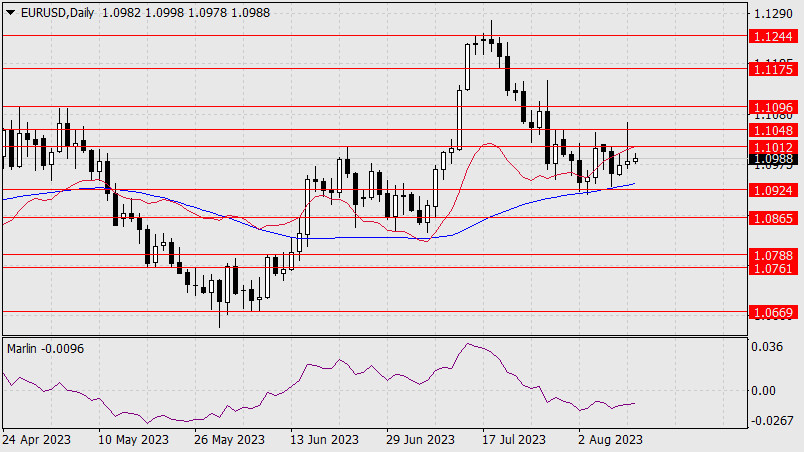Select the 1.0669 bottom level label
The width and height of the screenshot is (804, 452).
click(773, 312)
